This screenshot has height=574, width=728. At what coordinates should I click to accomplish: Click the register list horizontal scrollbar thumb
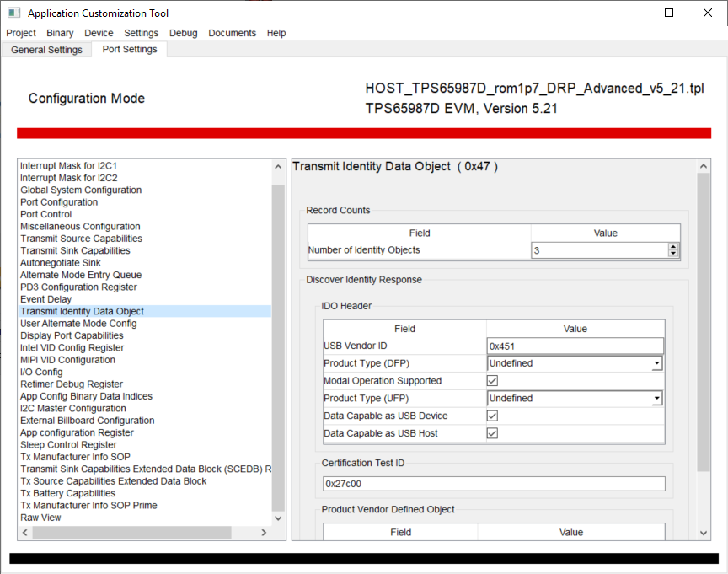[131, 533]
